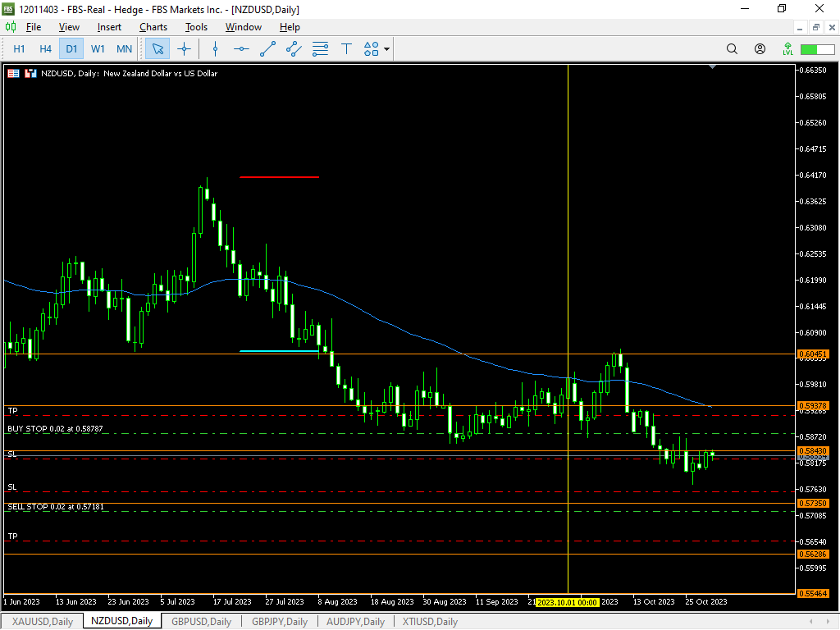
Task: Click the FBS application icon in title bar
Action: click(8, 9)
